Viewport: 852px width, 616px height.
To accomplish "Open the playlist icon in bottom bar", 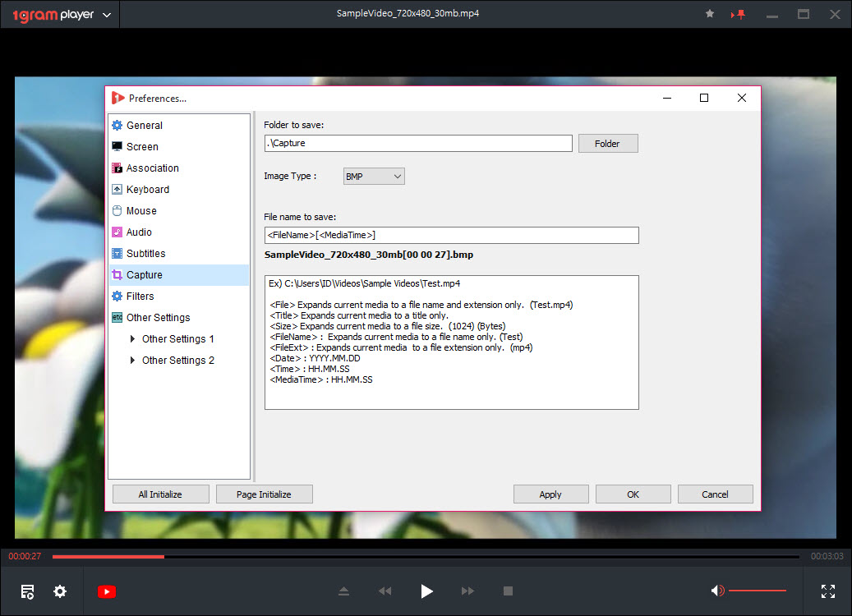I will point(28,591).
